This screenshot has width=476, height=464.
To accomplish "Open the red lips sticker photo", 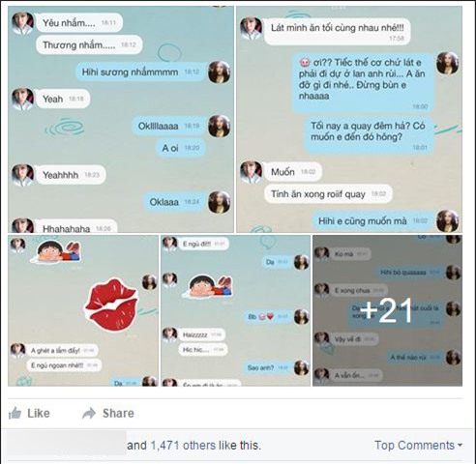I will tap(83, 310).
